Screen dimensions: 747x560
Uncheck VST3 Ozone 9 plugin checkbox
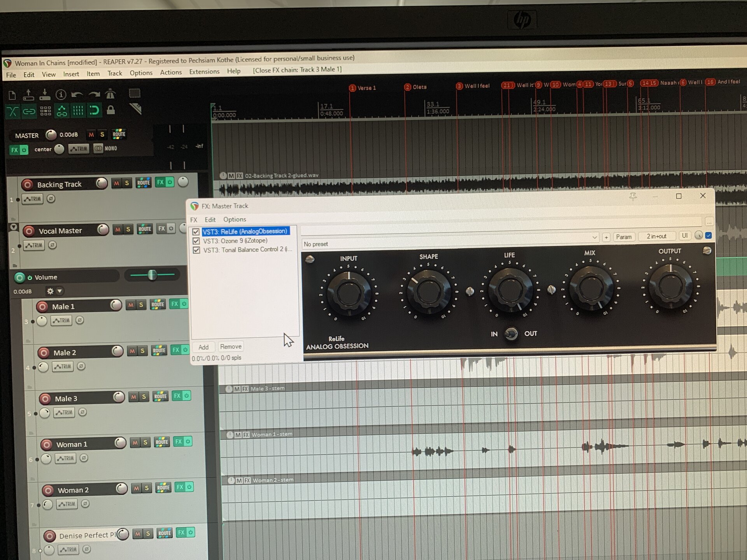click(x=196, y=241)
